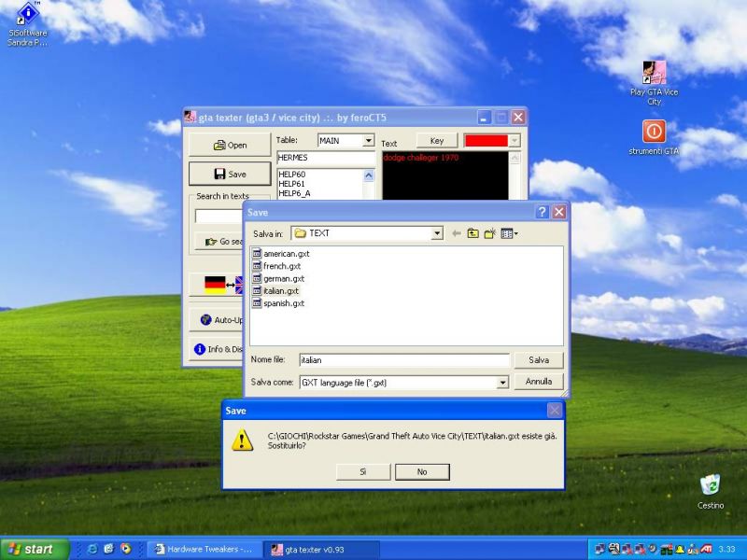Click Sì to overwrite italian.gxt

363,472
